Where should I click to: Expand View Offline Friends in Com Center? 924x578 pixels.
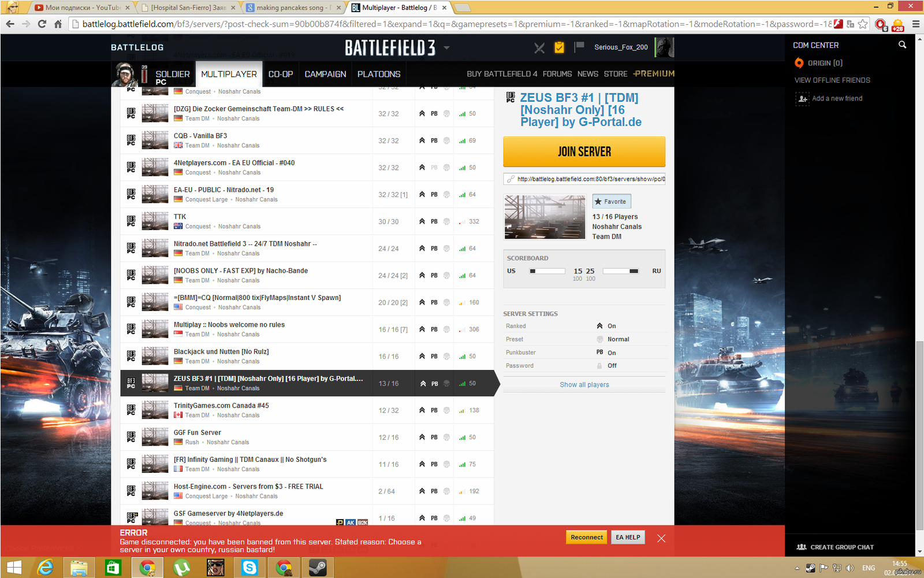832,80
